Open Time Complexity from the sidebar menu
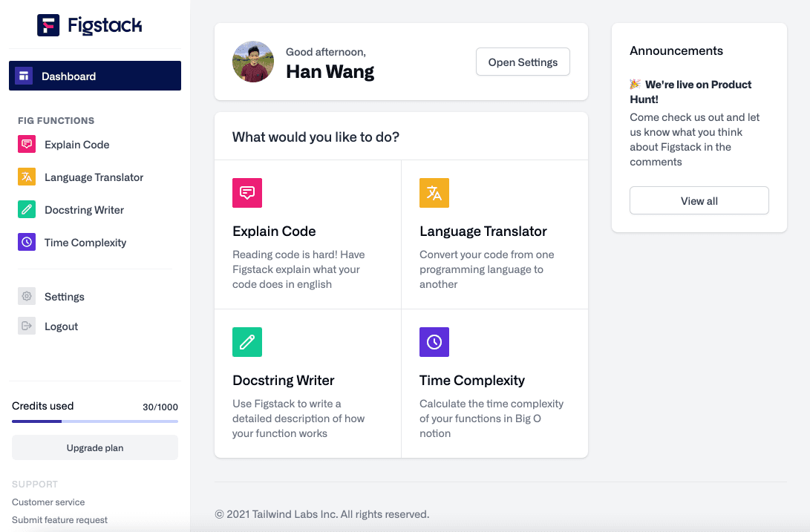 [85, 243]
